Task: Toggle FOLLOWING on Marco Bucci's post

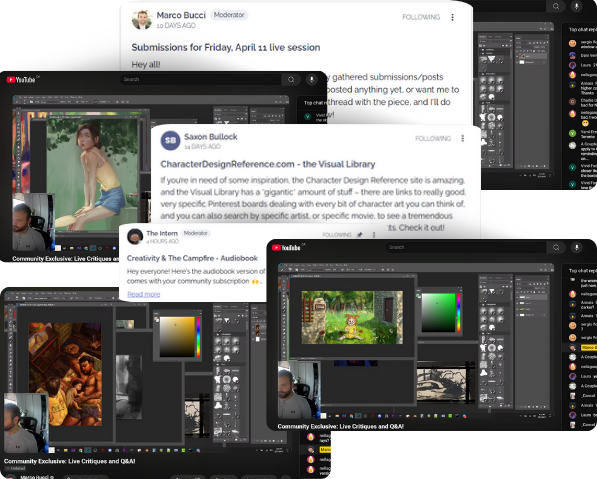Action: (421, 17)
